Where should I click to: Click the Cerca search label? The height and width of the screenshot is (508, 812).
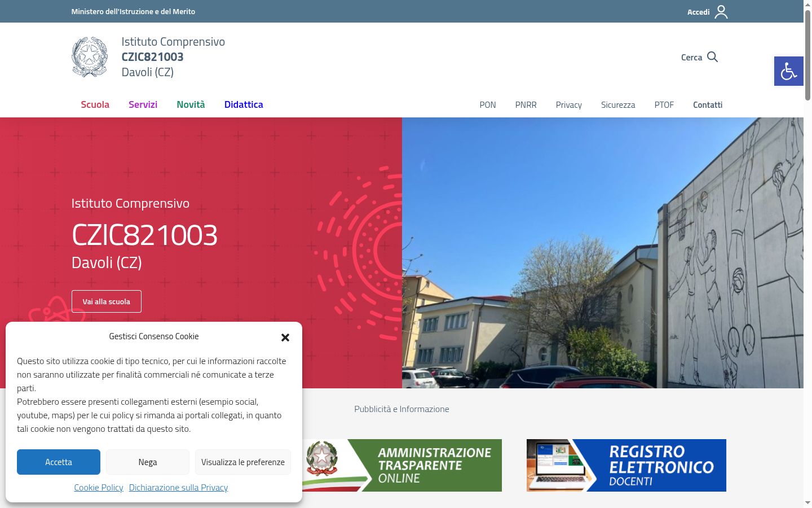coord(691,58)
